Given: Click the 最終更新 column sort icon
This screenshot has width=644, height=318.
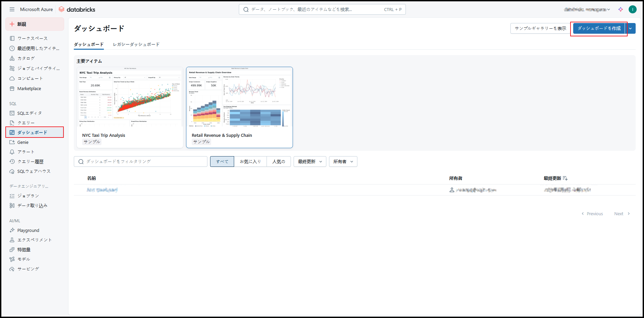Looking at the screenshot, I should pos(565,178).
